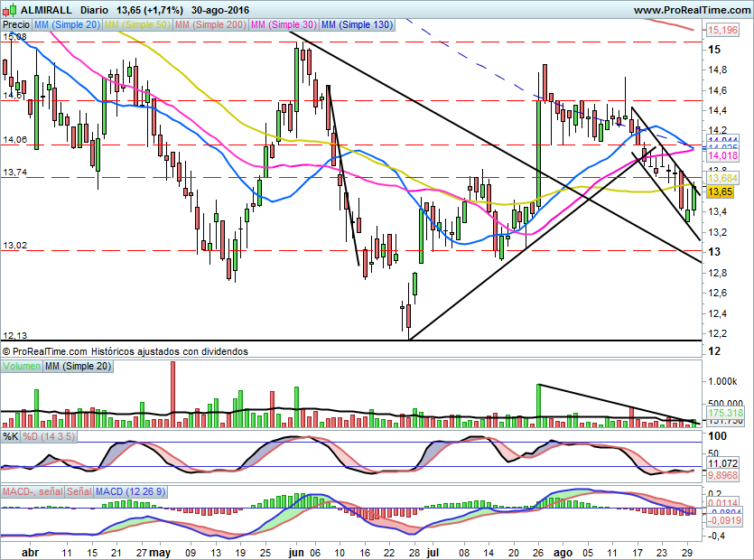754x560 pixels.
Task: Click the ALMIRALL ticker name
Action: coord(46,10)
